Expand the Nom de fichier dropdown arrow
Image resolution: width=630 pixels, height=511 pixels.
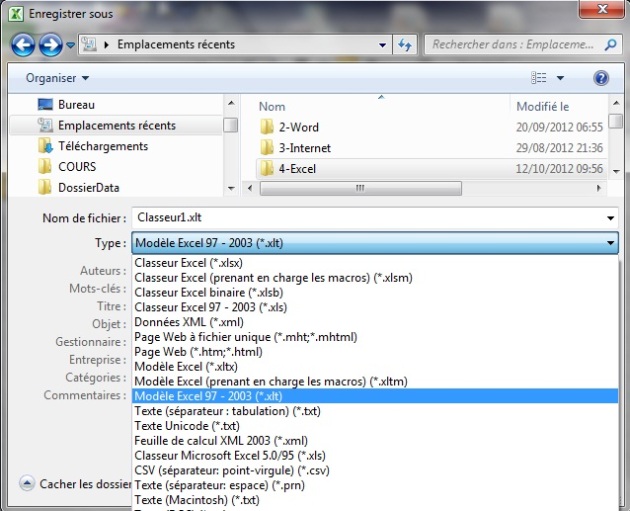(x=610, y=218)
